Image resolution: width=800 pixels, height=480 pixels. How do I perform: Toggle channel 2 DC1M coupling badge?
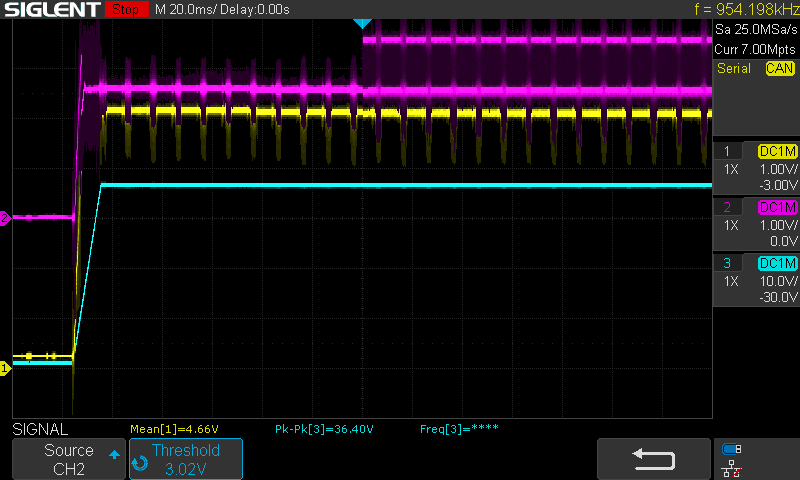pos(777,206)
